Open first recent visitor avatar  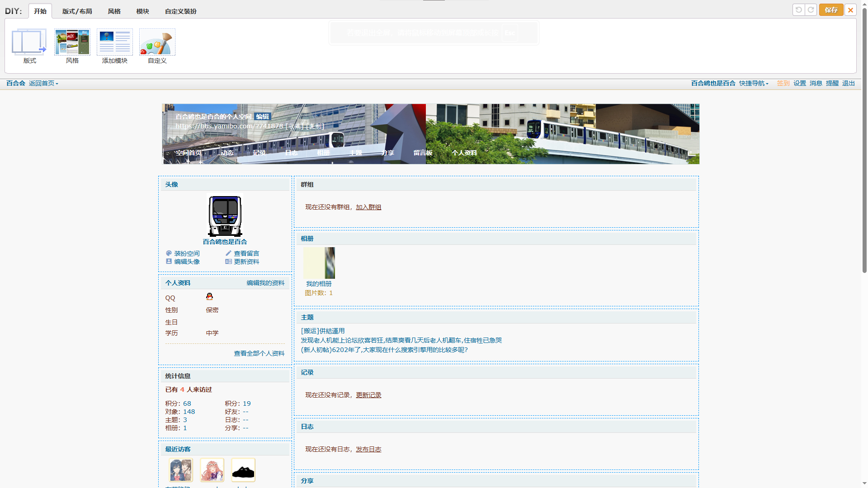(181, 470)
